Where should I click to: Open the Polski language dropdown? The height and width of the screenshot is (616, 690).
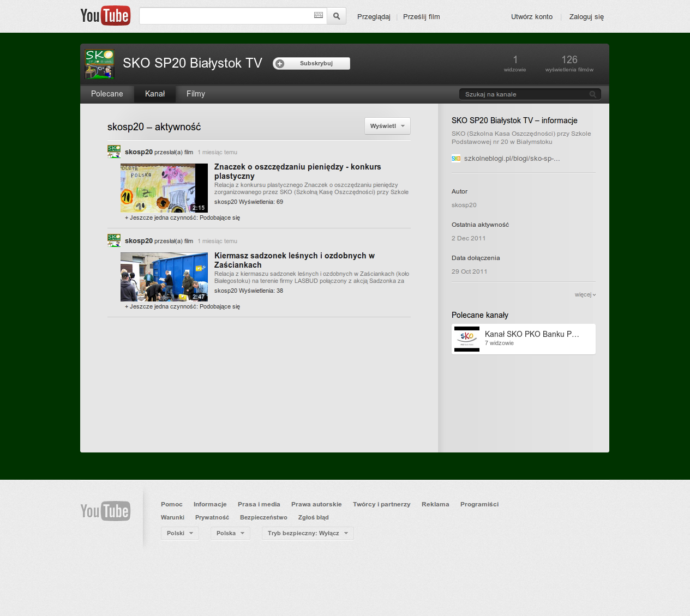coord(180,533)
